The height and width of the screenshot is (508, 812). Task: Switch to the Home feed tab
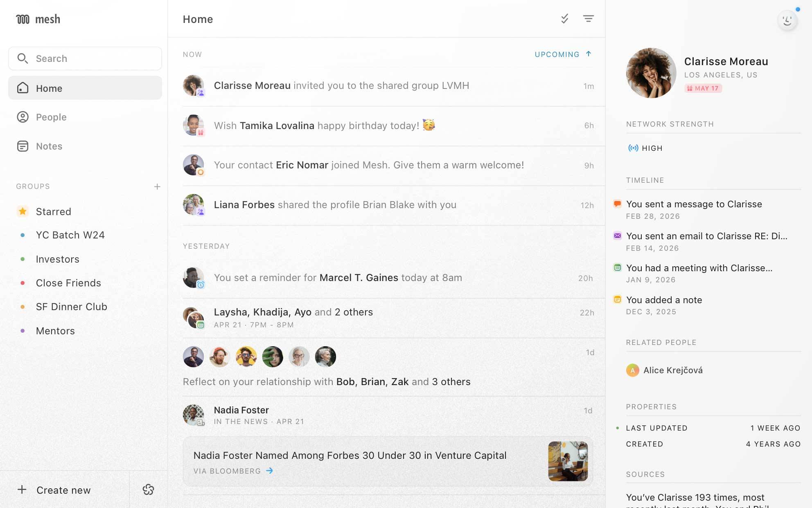[x=49, y=88]
